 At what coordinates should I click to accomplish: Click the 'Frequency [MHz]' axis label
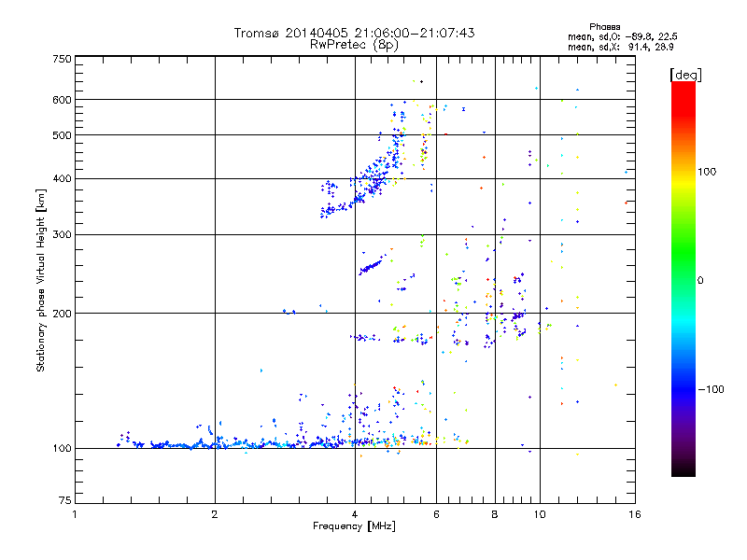coord(354,526)
